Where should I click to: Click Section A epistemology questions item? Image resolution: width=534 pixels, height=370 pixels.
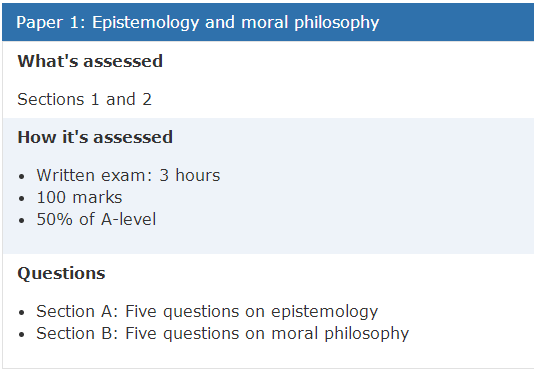coord(207,312)
